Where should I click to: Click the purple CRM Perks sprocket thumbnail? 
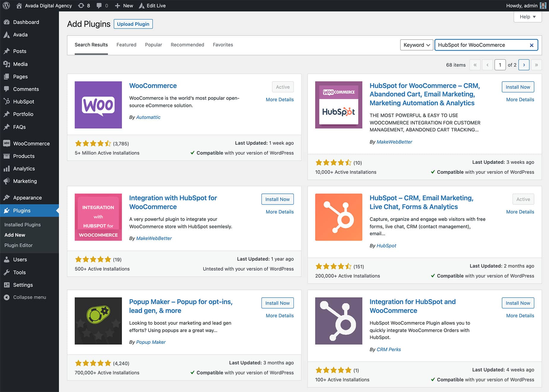pos(339,321)
